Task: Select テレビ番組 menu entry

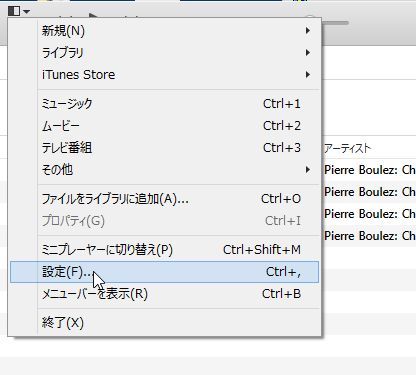Action: pyautogui.click(x=164, y=148)
